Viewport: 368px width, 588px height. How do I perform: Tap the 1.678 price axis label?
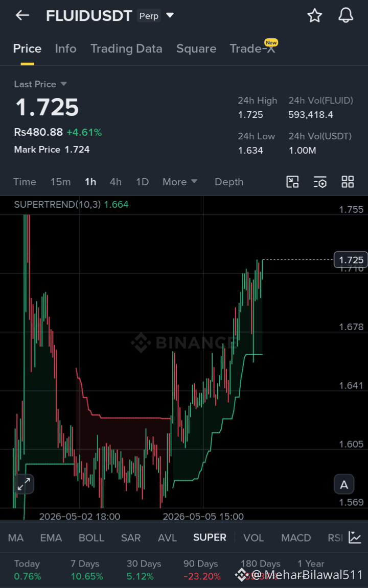[352, 327]
